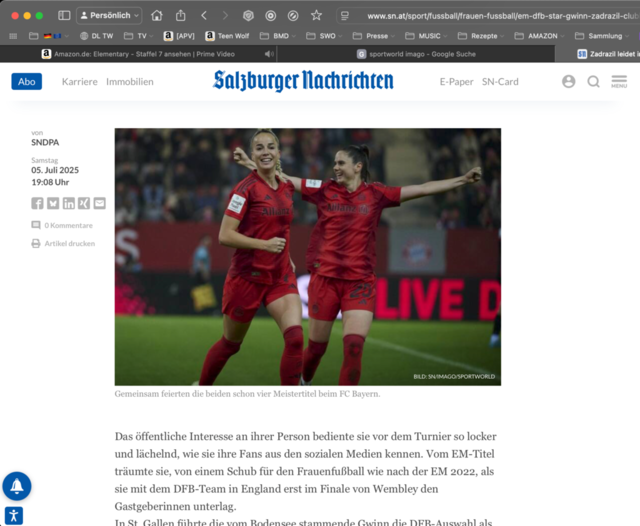
Task: Click the Abo subscription button
Action: 27,82
